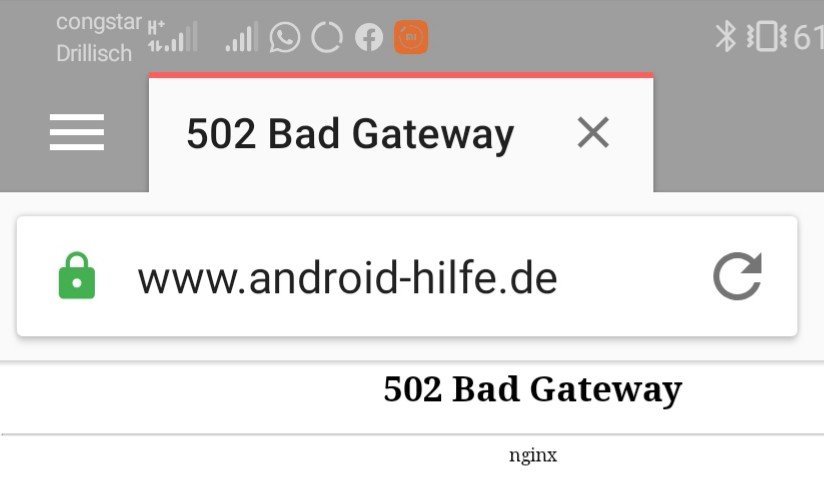Tap the Bluetooth status icon
The height and width of the screenshot is (499, 824).
coord(725,36)
